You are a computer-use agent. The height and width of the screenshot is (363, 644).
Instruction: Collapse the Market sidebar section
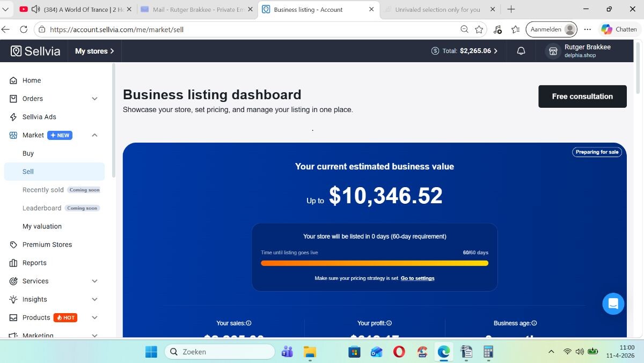(94, 135)
